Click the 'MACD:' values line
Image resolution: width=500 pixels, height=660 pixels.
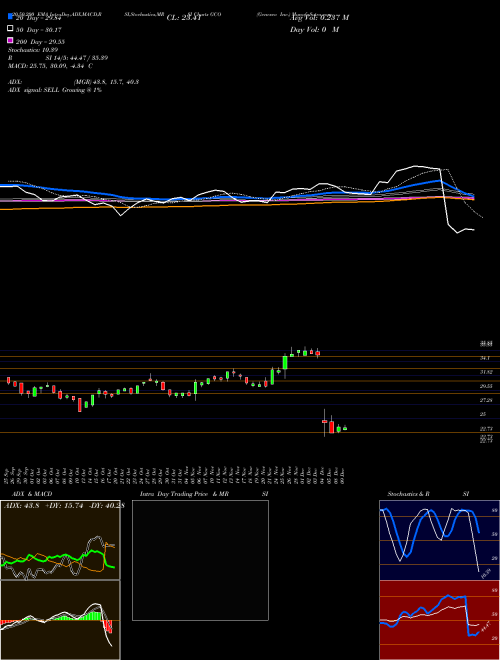tap(51, 66)
